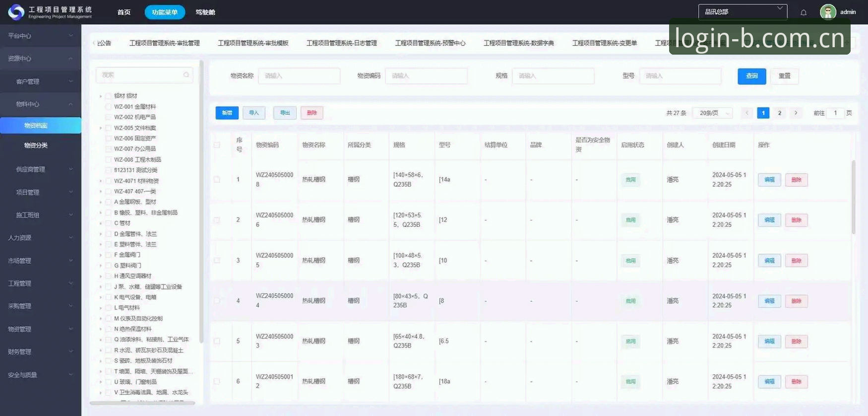Check the row 2 checkbox WZ2405050006
This screenshot has height=416, width=868.
tap(217, 220)
